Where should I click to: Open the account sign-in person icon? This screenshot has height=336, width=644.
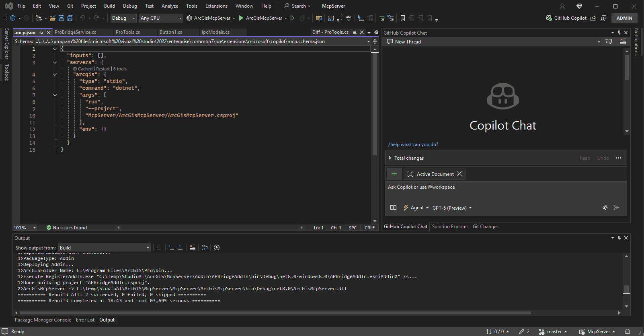562,6
